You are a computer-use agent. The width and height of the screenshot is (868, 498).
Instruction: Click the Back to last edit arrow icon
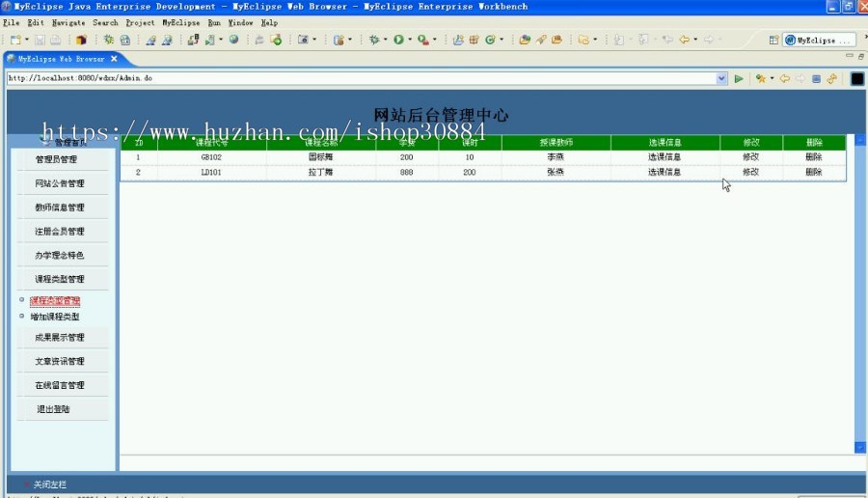tap(668, 40)
